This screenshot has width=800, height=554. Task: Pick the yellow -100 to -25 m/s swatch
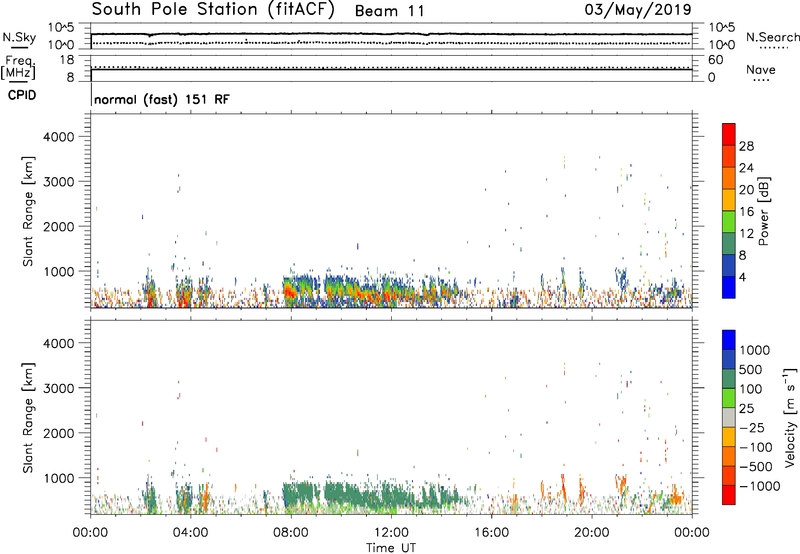coord(729,437)
